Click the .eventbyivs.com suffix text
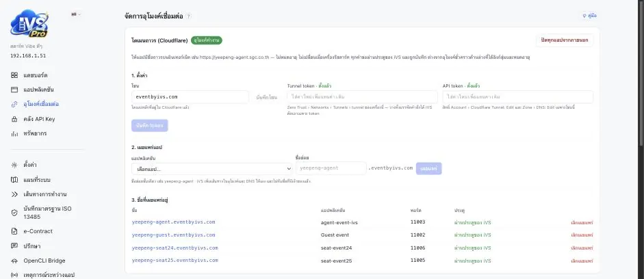644x279 pixels. pyautogui.click(x=391, y=168)
